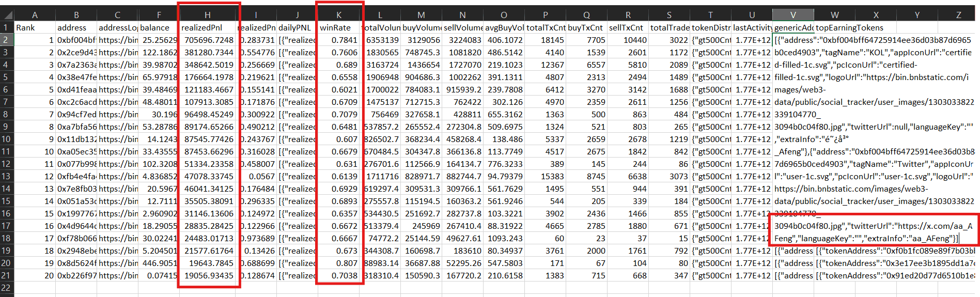
Task: Click the cell with value 6353139
Action: [380, 40]
